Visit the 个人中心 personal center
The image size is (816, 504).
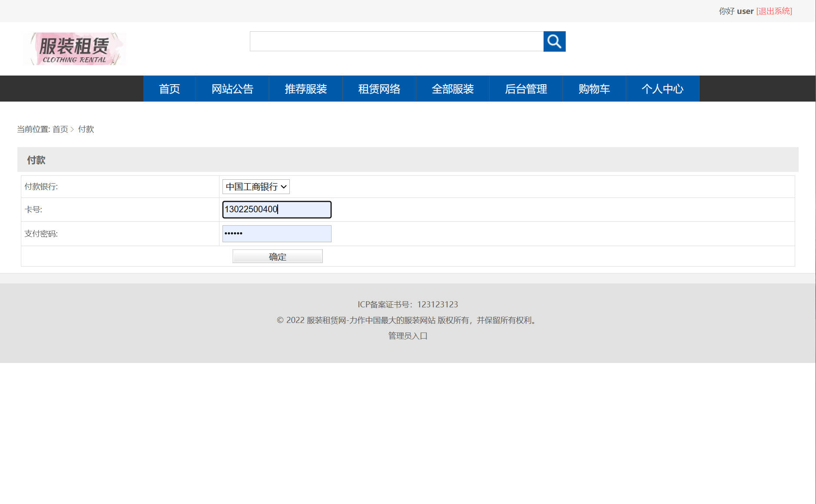[x=663, y=89]
